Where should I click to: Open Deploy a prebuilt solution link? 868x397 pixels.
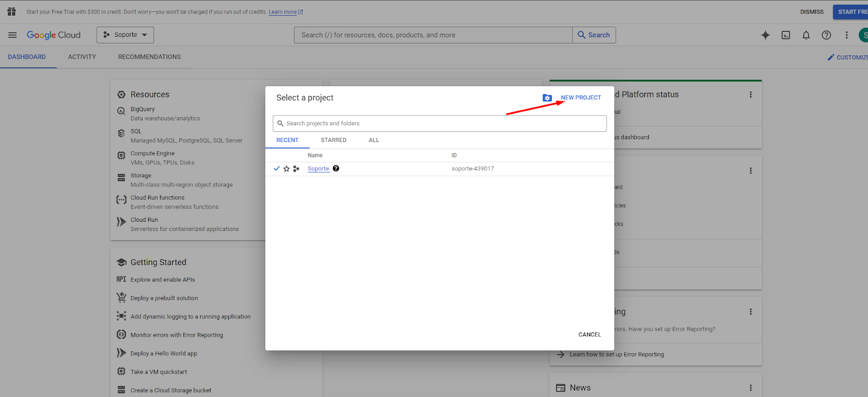point(164,298)
